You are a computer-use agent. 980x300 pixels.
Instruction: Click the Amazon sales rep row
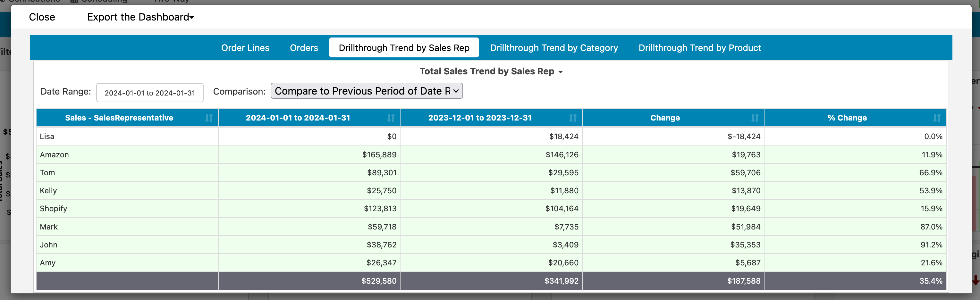point(55,155)
